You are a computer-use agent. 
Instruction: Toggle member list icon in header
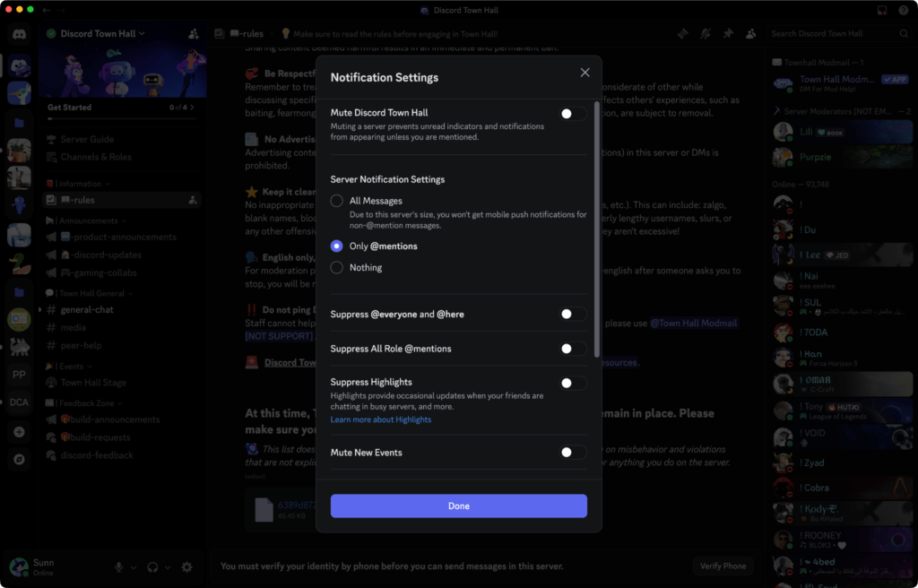point(750,34)
